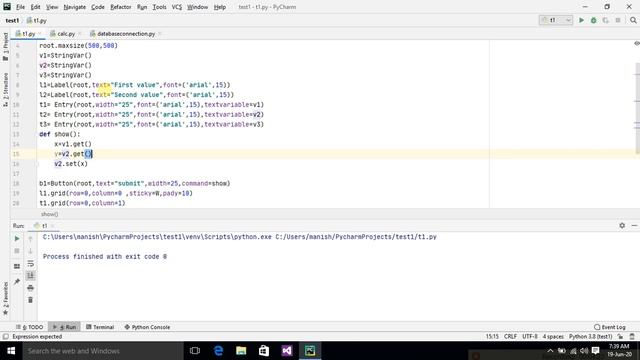Pin the Run tab
Screen dimensions: 640x360
(x=17, y=281)
